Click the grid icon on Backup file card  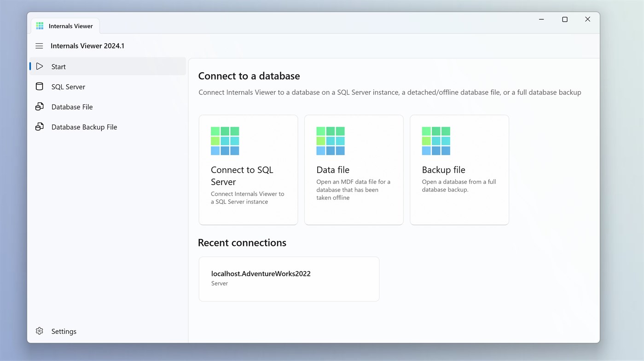click(x=436, y=141)
